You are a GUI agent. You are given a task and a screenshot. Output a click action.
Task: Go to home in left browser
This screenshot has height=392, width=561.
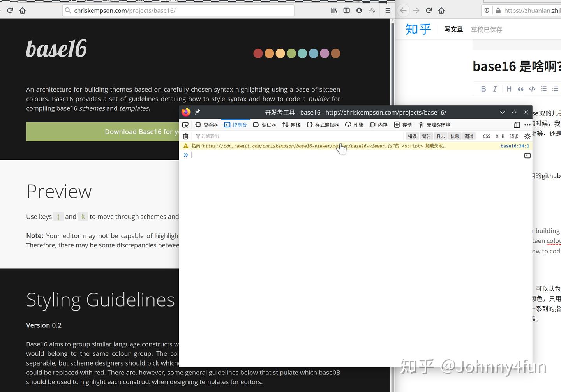tap(23, 11)
